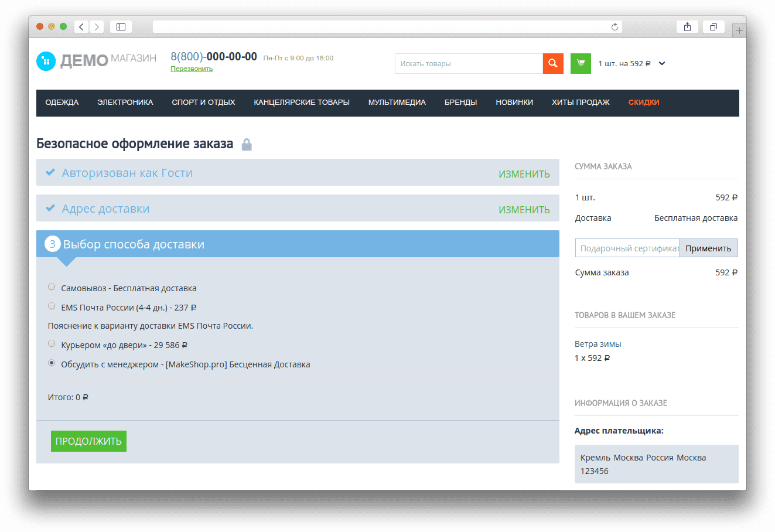Click the Выбор способа доставки step header
This screenshot has width=775, height=532.
click(x=298, y=244)
